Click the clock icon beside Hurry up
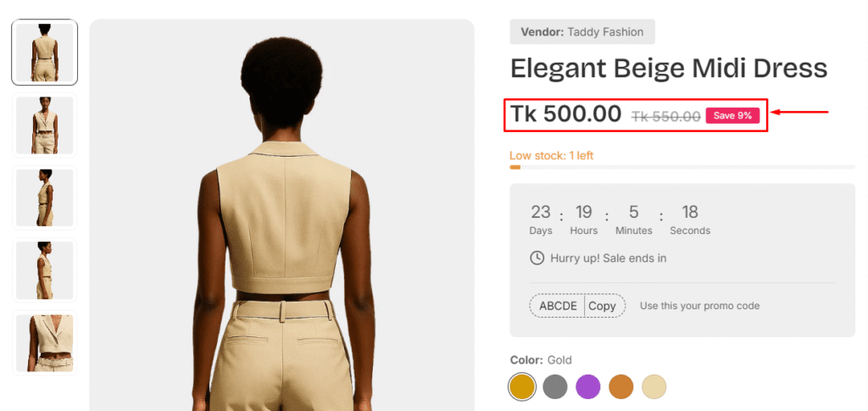The image size is (868, 411). click(537, 258)
